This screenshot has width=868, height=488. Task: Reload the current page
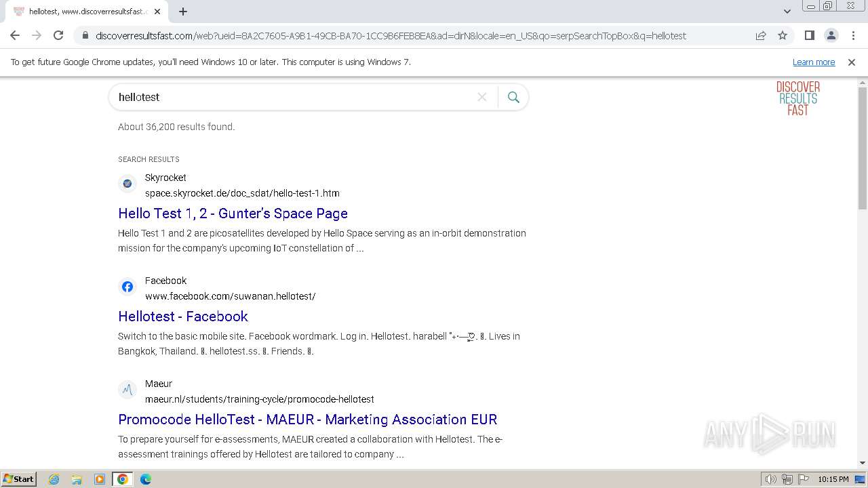[58, 35]
